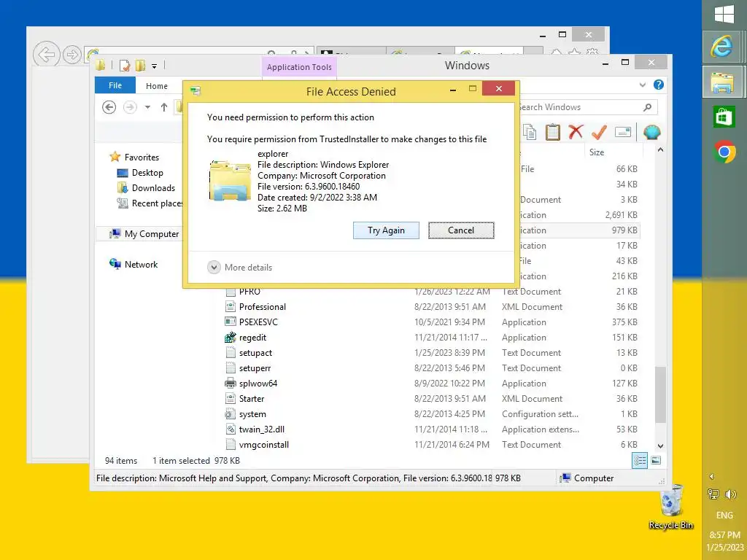747x560 pixels.
Task: Select the Application Tools tab
Action: click(299, 67)
